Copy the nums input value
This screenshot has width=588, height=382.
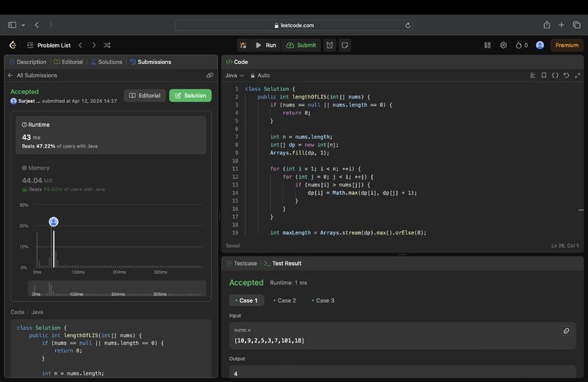click(566, 331)
